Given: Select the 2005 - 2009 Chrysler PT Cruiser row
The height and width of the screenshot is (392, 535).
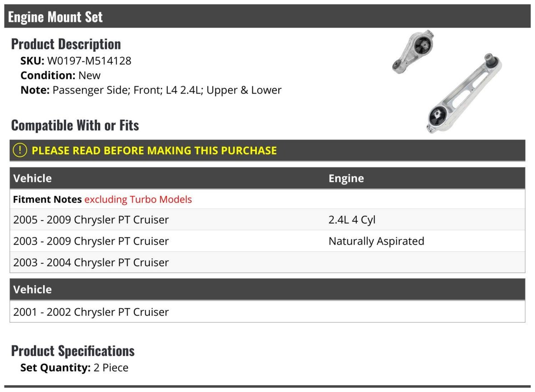Looking at the screenshot, I should 91,220.
